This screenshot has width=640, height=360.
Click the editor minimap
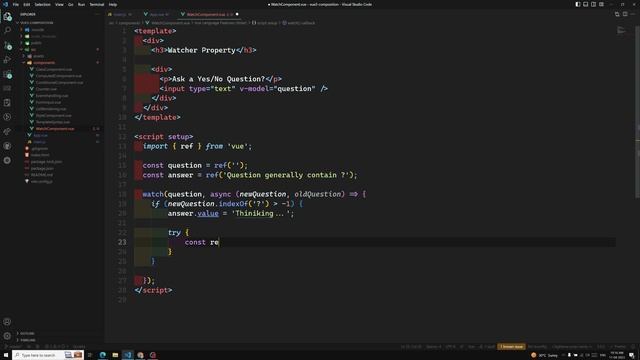tap(621, 31)
